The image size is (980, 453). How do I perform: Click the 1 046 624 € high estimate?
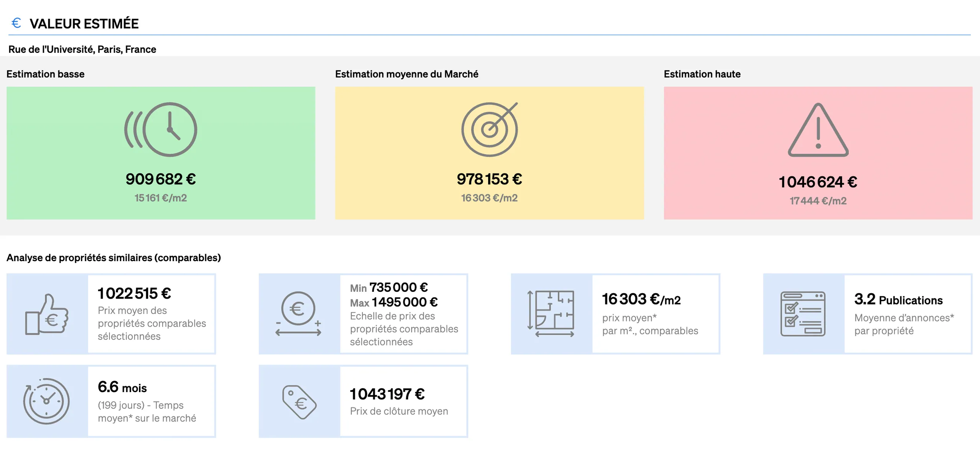[x=818, y=182]
